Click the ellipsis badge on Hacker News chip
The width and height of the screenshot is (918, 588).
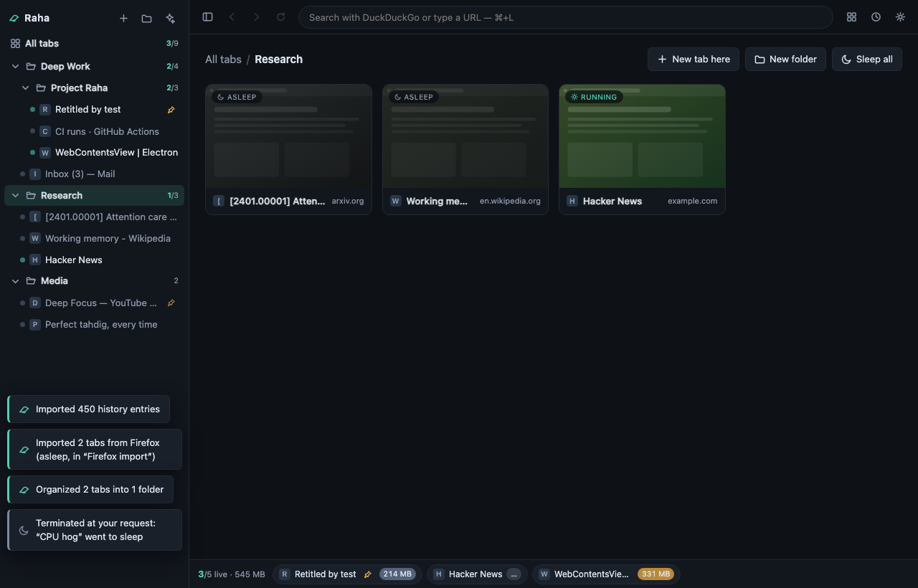514,574
